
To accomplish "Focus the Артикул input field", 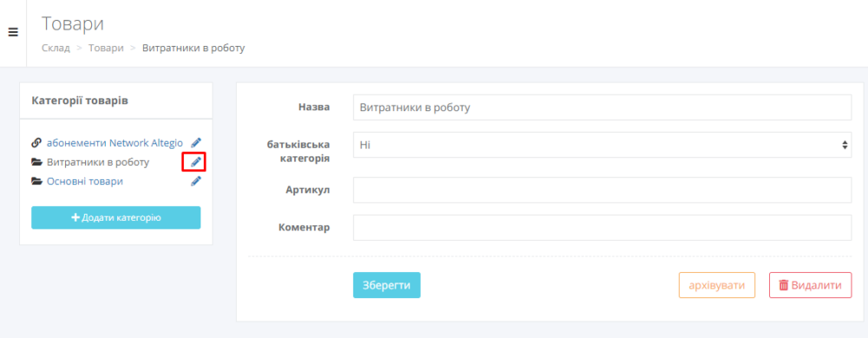I will coord(602,190).
